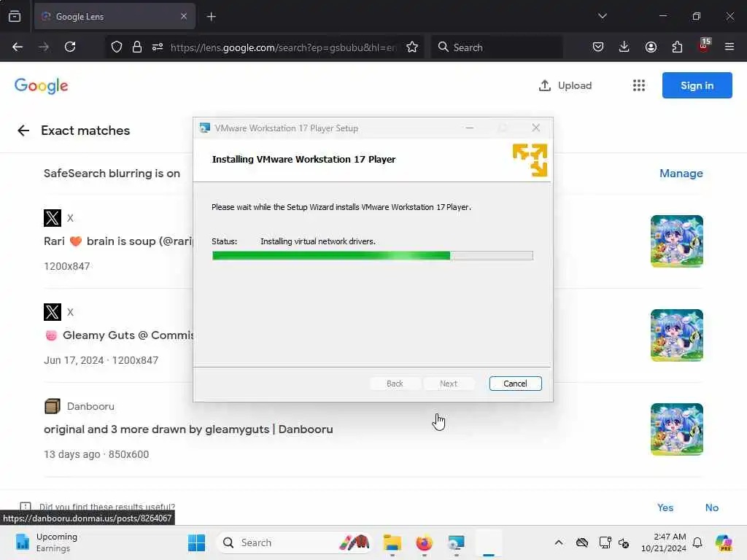Open the Firefox hamburger application menu
Screen dimensions: 747x560
729,47
